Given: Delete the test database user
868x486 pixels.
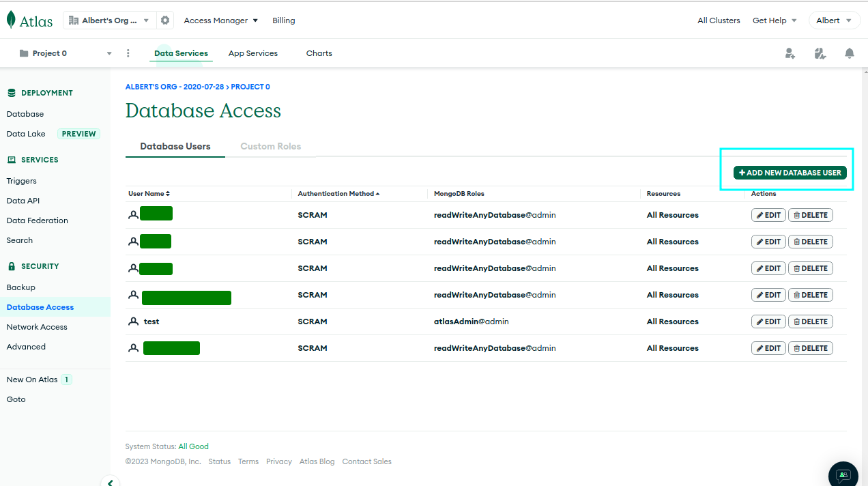Looking at the screenshot, I should tap(811, 321).
